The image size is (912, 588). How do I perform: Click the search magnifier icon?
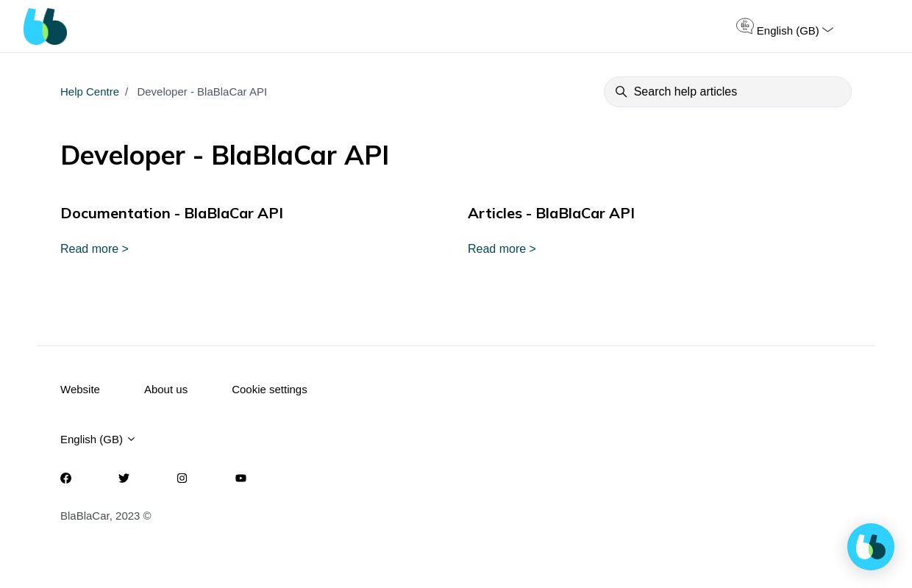(621, 92)
